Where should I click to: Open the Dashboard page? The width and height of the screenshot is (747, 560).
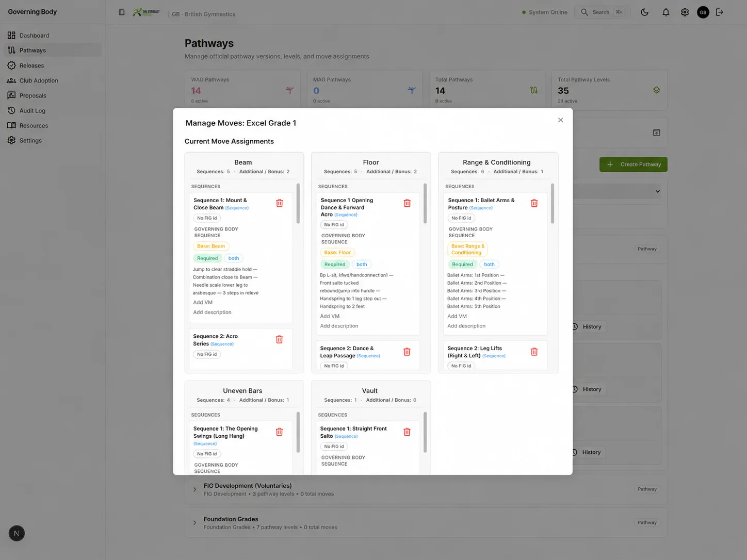pos(53,36)
